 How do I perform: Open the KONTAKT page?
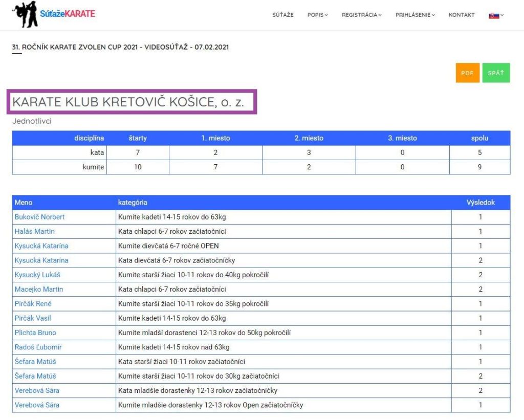[462, 15]
